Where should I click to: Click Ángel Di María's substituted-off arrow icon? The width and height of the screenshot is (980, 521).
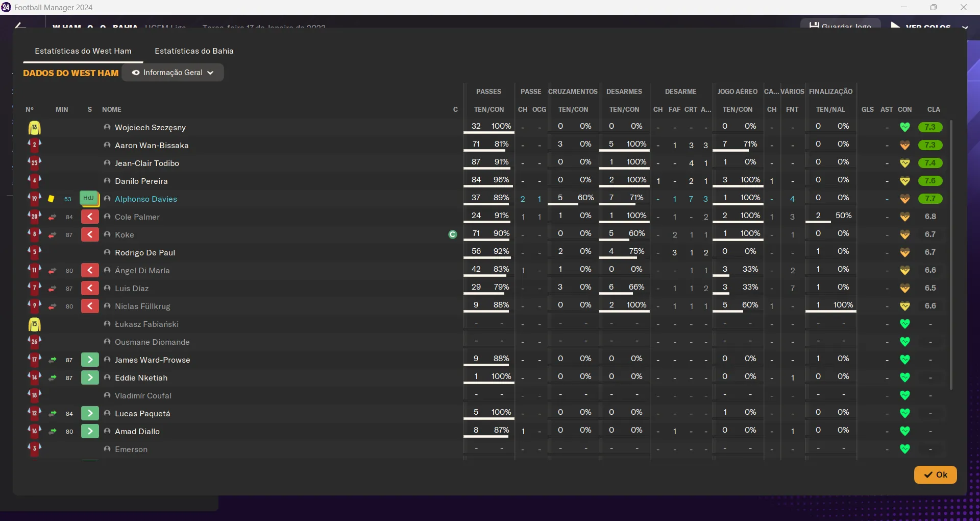(90, 270)
